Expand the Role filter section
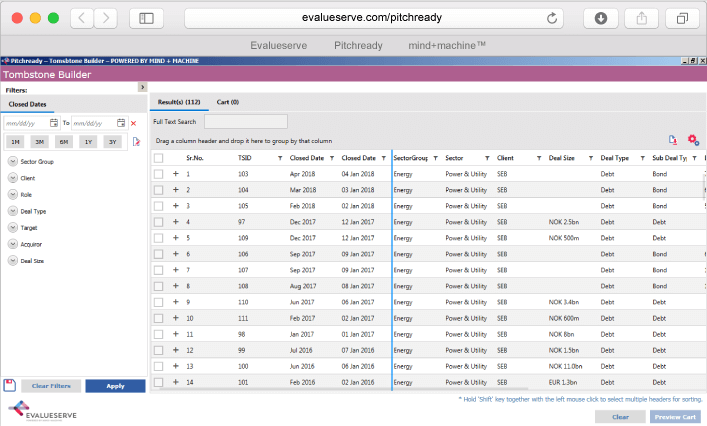Screen dimensions: 707x426 click(13, 195)
